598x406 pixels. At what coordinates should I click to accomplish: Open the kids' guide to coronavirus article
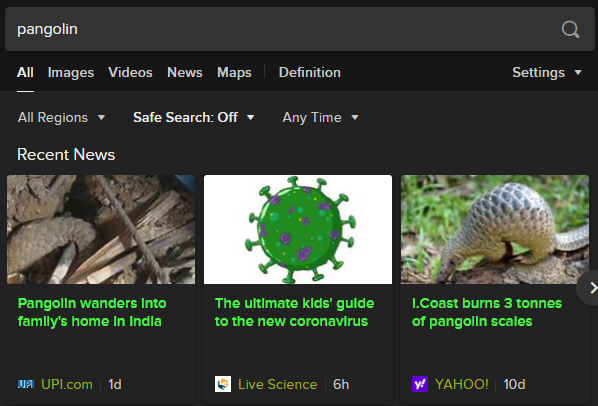[x=294, y=312]
